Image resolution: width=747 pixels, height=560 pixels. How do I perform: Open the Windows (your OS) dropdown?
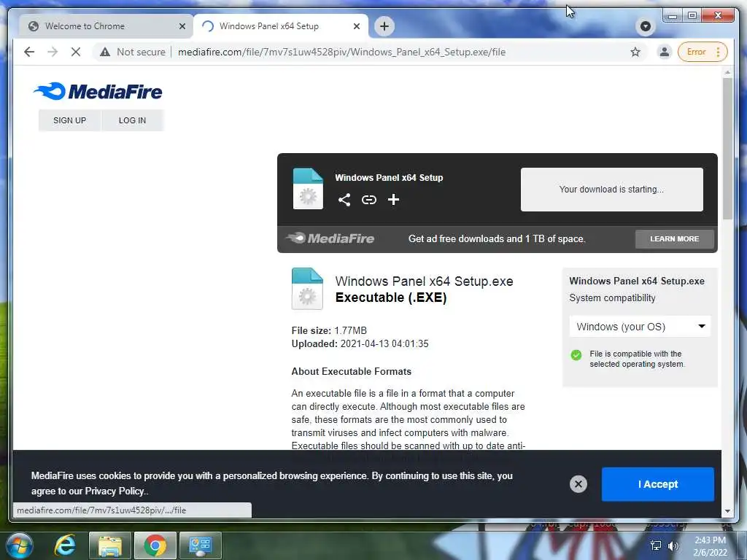click(640, 327)
